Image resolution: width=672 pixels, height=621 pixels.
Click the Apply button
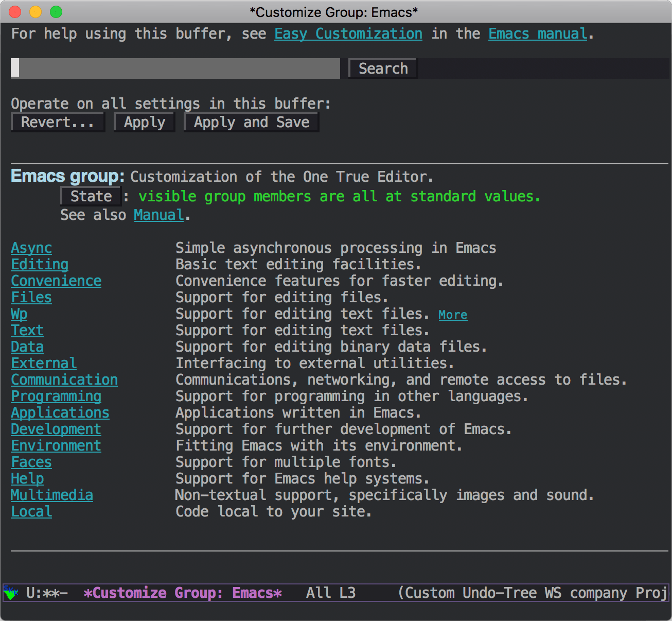pos(144,123)
